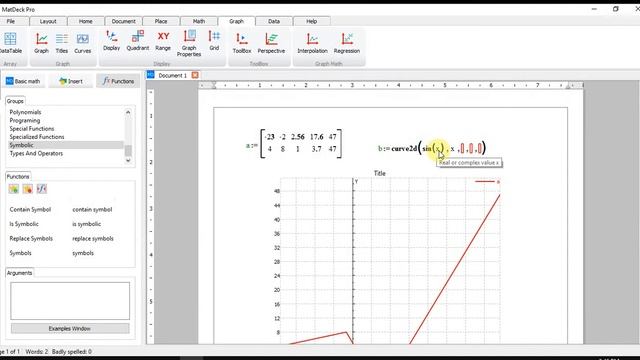The image size is (640, 360).
Task: Open the Insert panel button
Action: pos(71,81)
